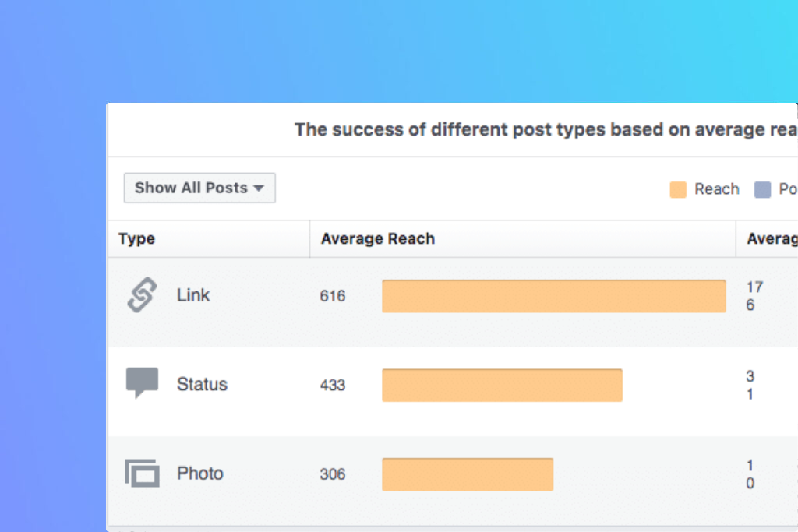Open the Show All Posts dropdown
This screenshot has width=798, height=532.
(199, 188)
